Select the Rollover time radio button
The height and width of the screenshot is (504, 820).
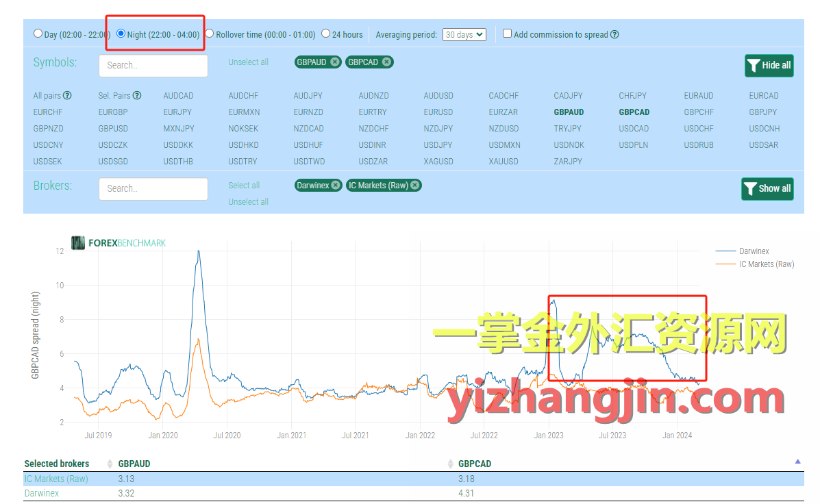[210, 34]
